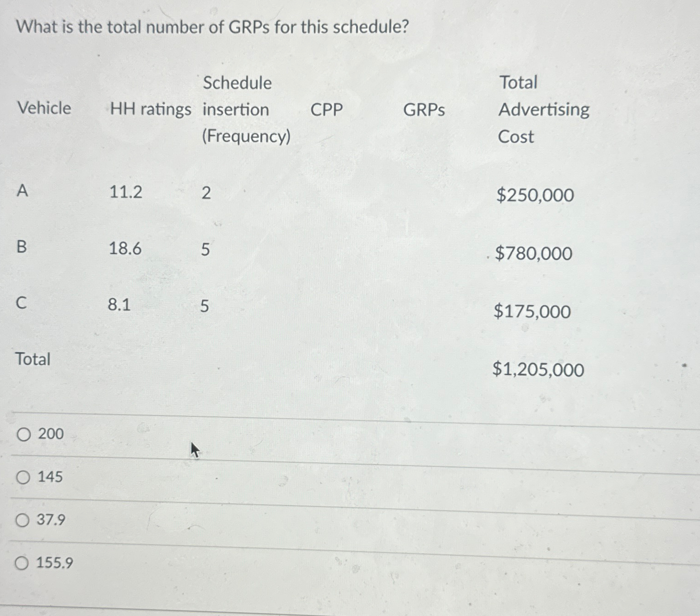Click the 18.6 HH rating value

(x=125, y=249)
